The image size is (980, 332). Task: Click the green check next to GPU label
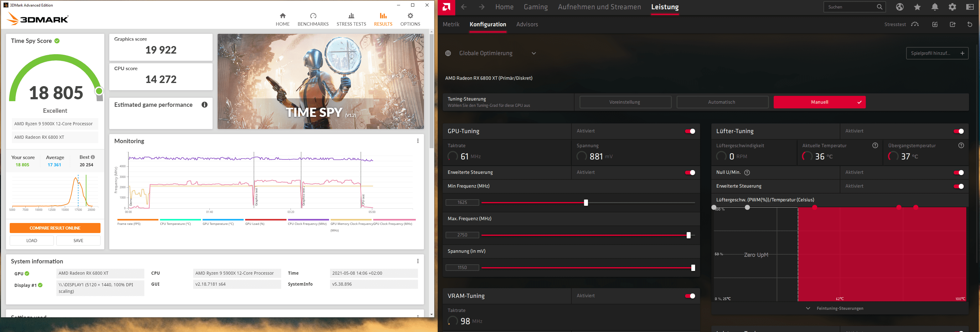tap(27, 273)
